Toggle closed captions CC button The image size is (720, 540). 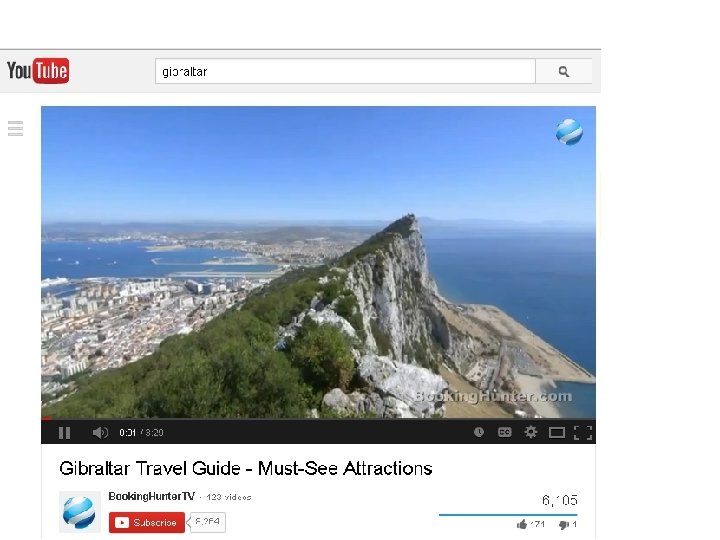click(505, 432)
